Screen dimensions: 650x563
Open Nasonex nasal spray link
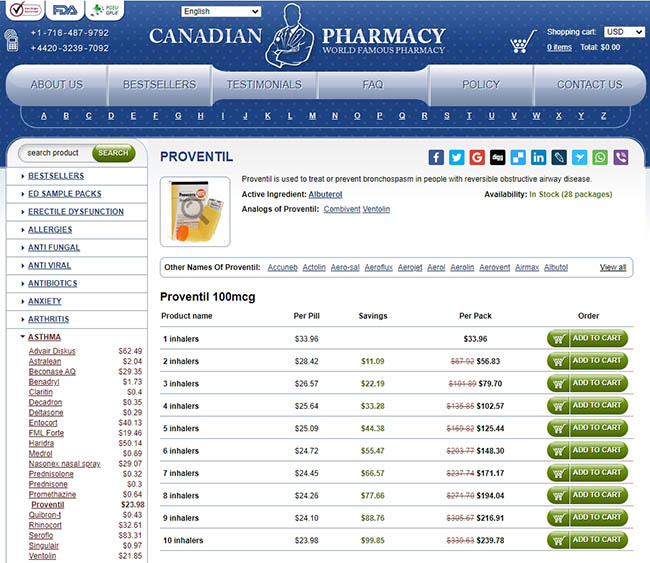click(x=65, y=464)
